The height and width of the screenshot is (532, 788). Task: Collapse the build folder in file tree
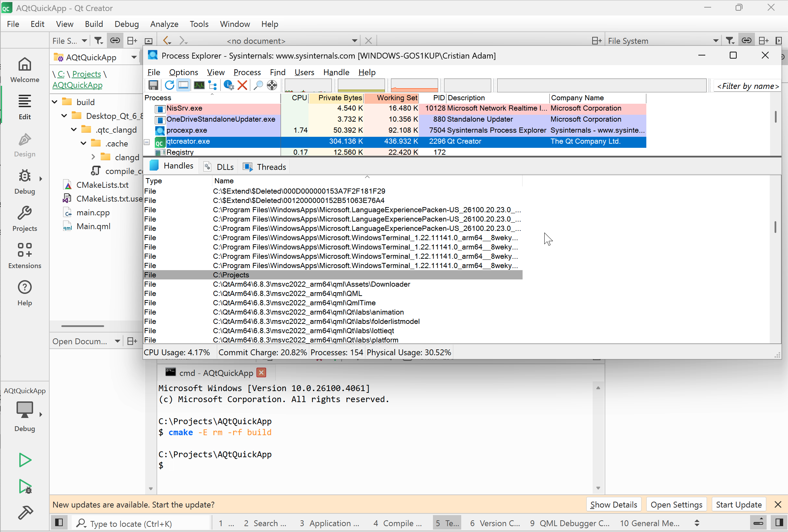click(x=55, y=102)
